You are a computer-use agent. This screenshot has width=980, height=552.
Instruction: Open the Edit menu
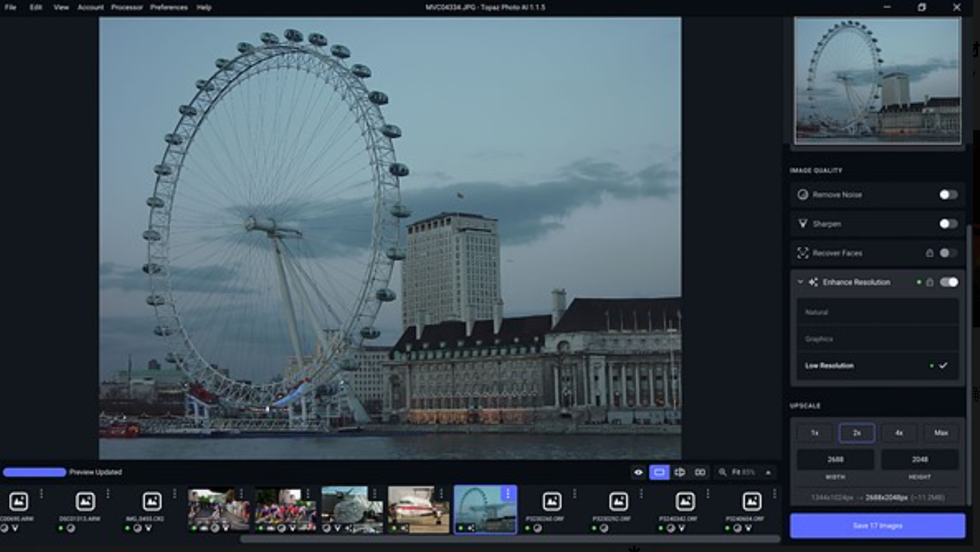pos(36,8)
